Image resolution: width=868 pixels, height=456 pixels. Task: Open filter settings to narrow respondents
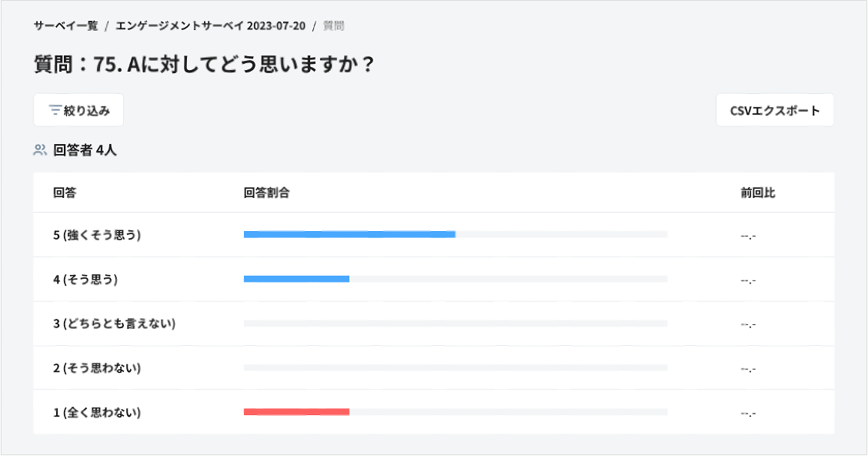click(78, 109)
